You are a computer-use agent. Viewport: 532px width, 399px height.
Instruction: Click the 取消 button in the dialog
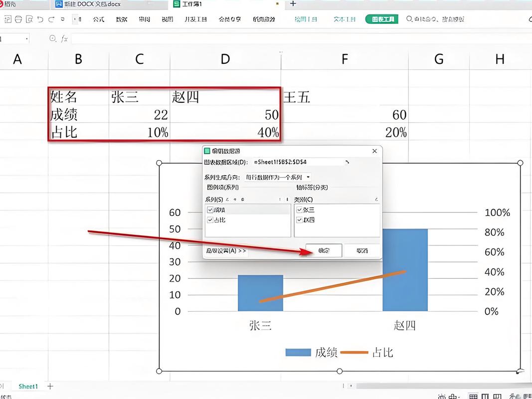pyautogui.click(x=362, y=250)
